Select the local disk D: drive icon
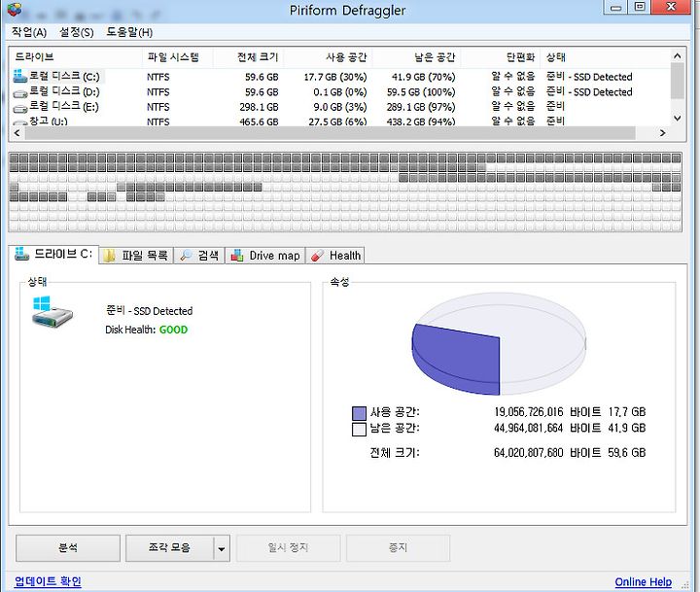Image resolution: width=700 pixels, height=592 pixels. click(x=20, y=93)
